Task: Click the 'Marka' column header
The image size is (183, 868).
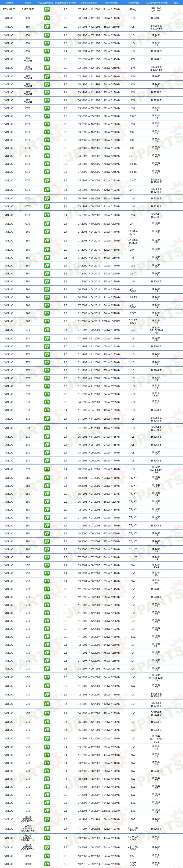Action: tap(9, 2)
